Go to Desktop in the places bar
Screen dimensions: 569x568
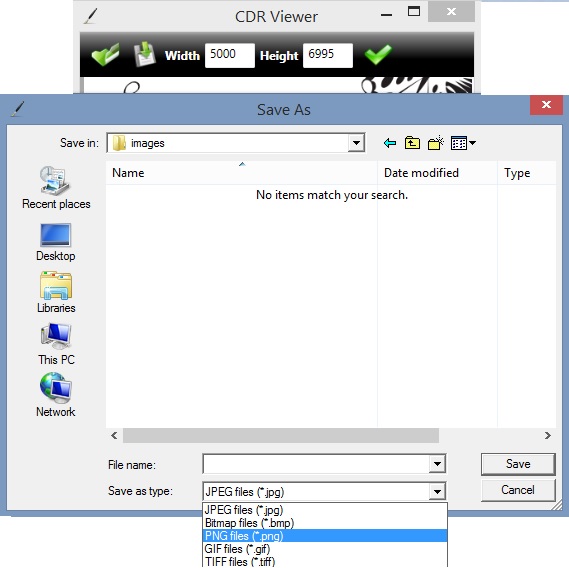click(56, 242)
